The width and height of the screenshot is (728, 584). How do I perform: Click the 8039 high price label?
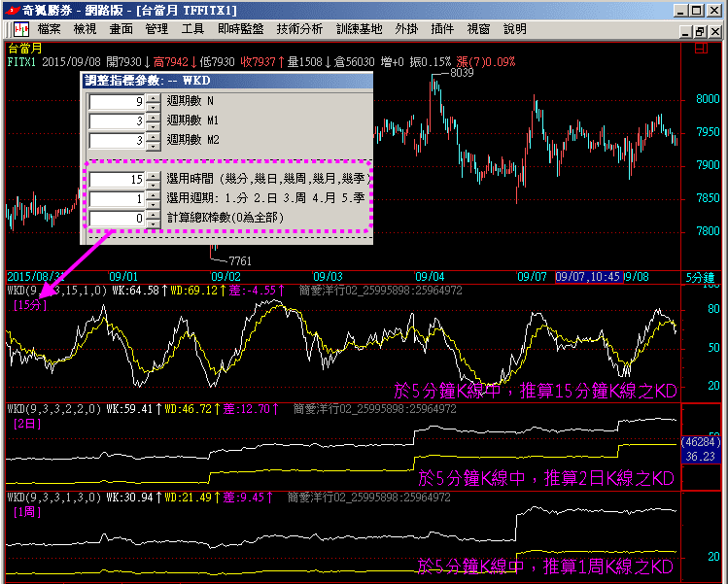(462, 73)
